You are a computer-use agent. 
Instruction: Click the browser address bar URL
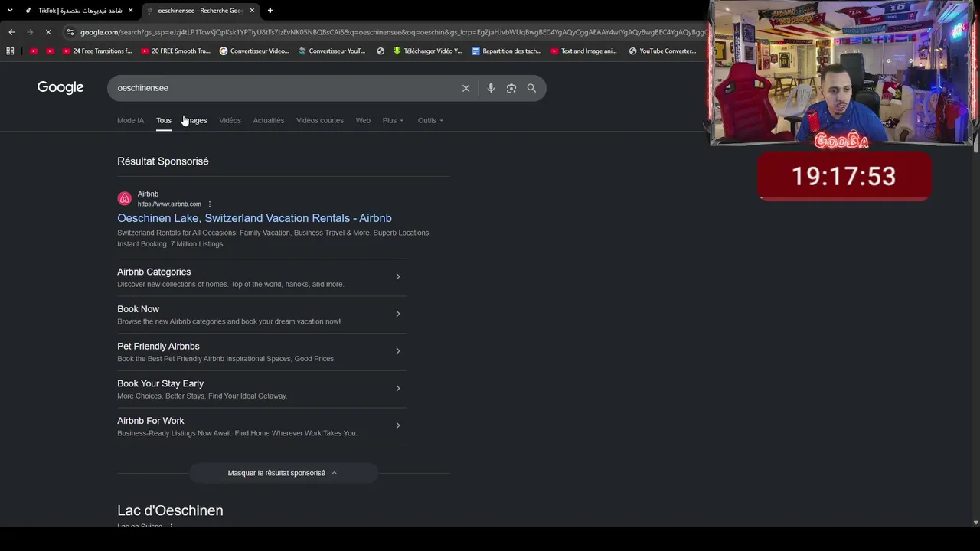point(392,32)
